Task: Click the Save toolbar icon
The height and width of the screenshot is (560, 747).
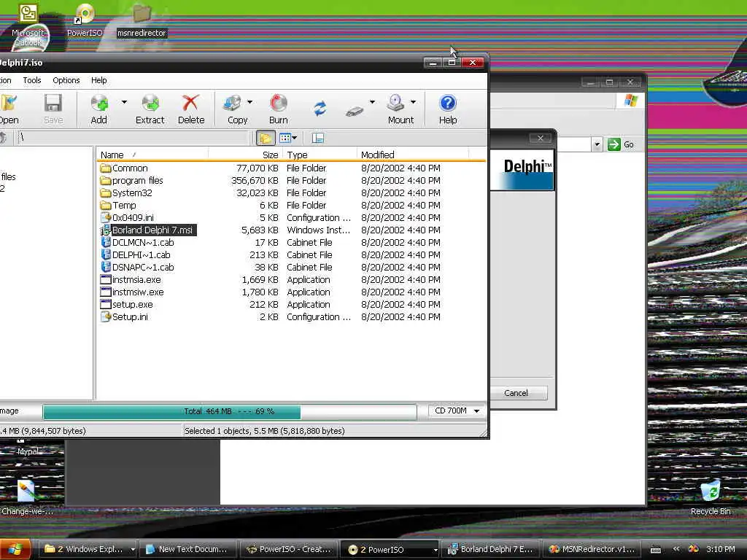Action: coord(53,109)
